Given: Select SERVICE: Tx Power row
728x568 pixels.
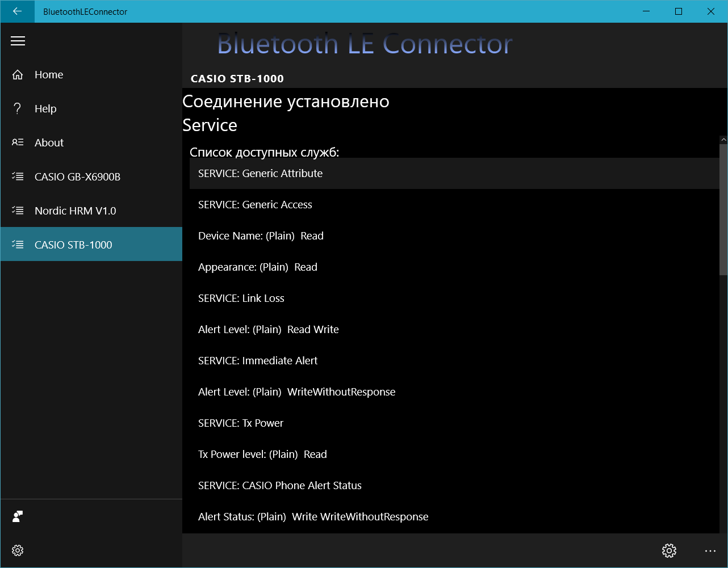Looking at the screenshot, I should point(454,423).
